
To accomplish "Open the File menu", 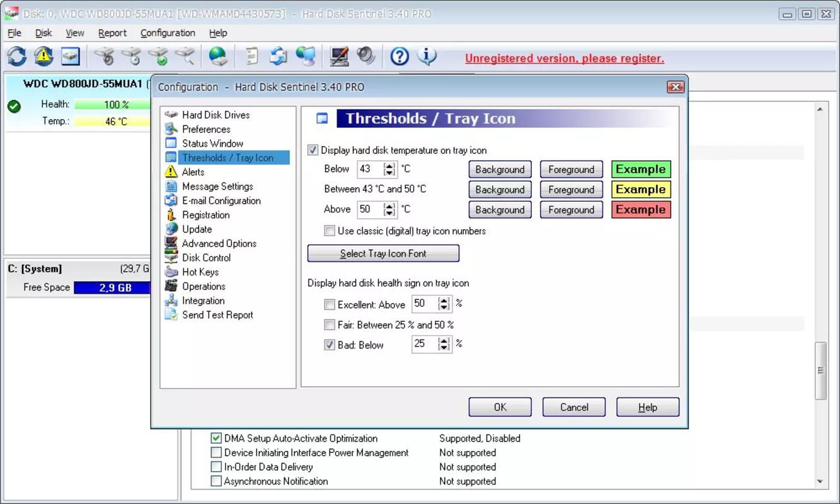I will [x=14, y=33].
